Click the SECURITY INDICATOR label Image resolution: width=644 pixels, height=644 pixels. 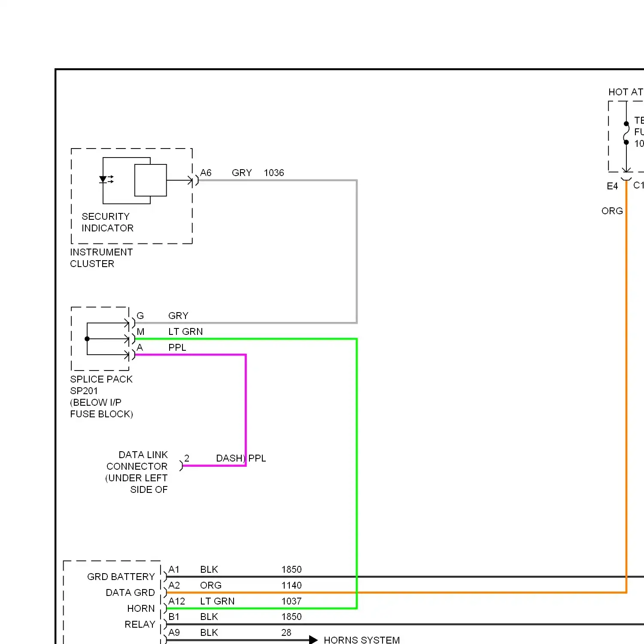(x=107, y=222)
